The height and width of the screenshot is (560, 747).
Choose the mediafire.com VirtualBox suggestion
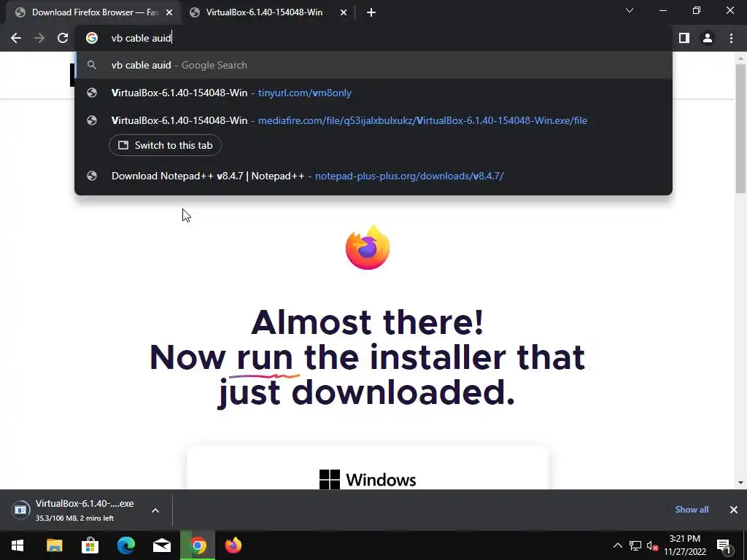click(x=373, y=120)
